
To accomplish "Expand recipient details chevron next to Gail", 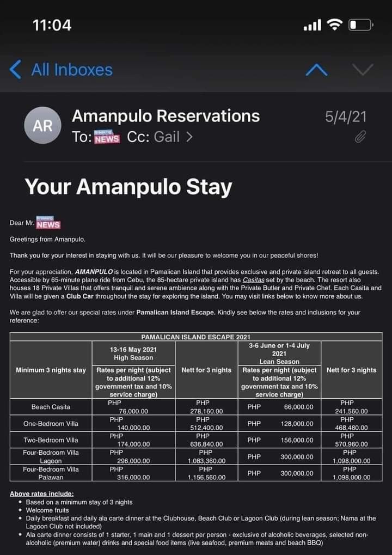I will [189, 137].
